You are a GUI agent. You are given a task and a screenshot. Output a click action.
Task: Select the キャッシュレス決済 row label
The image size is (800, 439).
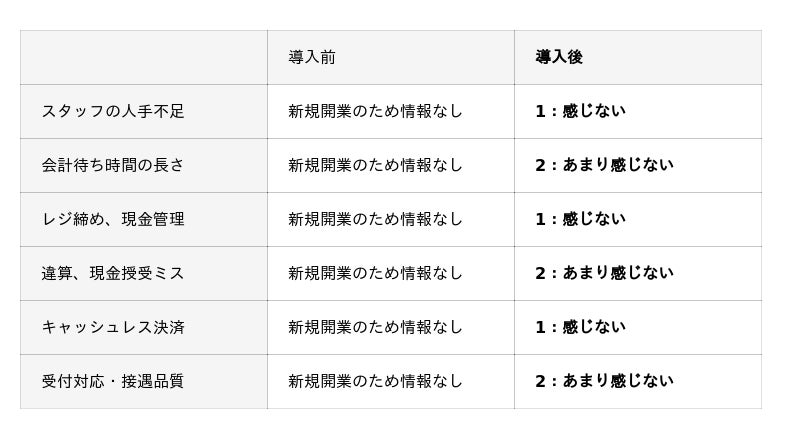point(113,327)
